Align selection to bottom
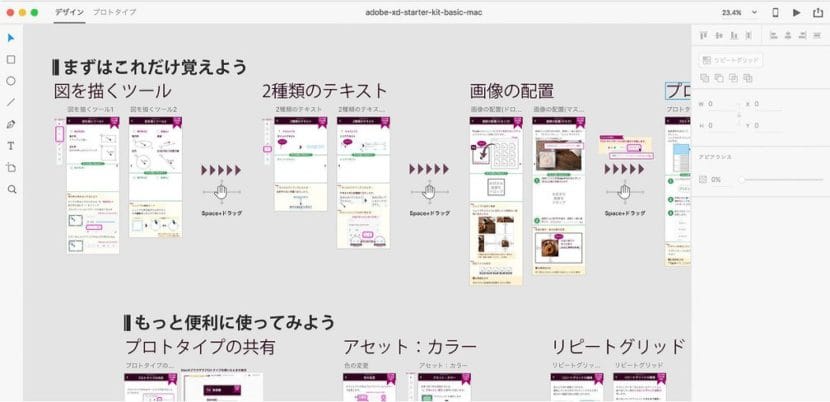This screenshot has width=830, height=402. pyautogui.click(x=733, y=35)
